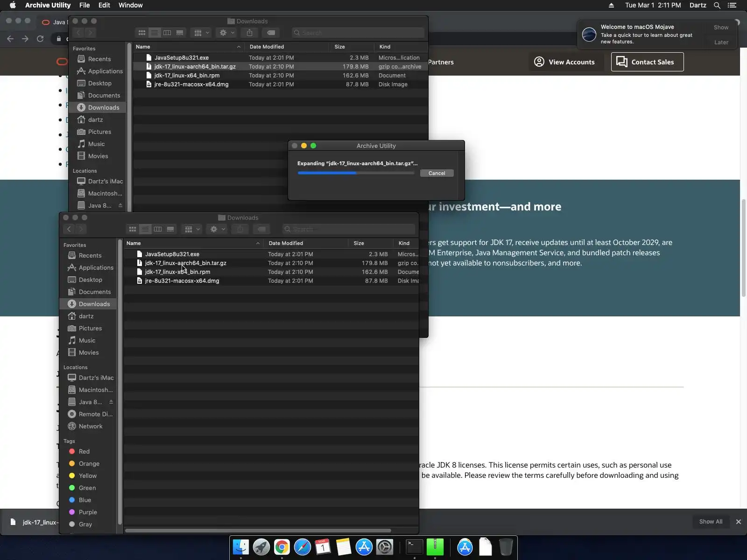Open System Preferences from the Dock
Viewport: 747px width, 560px height.
[385, 547]
